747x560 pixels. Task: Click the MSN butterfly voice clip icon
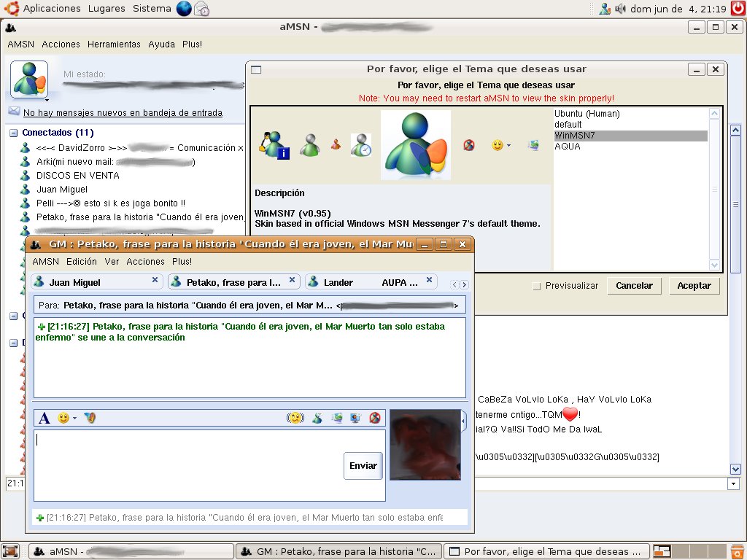pos(90,418)
